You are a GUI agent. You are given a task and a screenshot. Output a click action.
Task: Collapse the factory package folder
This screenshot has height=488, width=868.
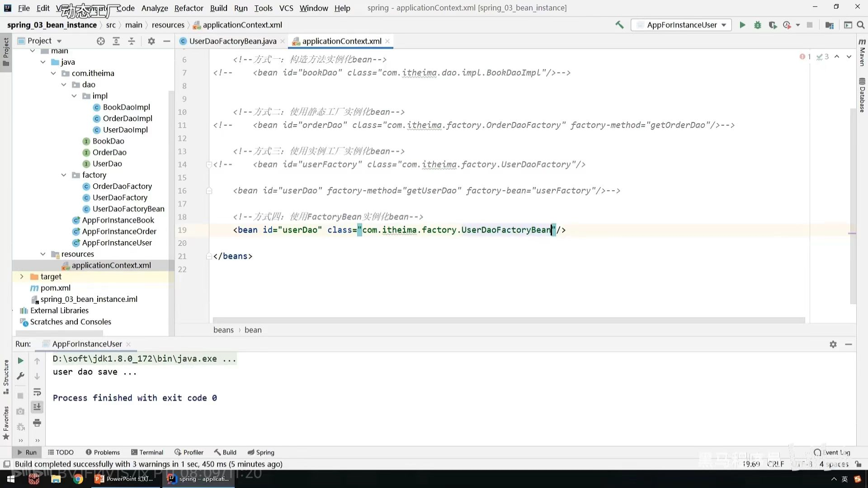tap(64, 175)
